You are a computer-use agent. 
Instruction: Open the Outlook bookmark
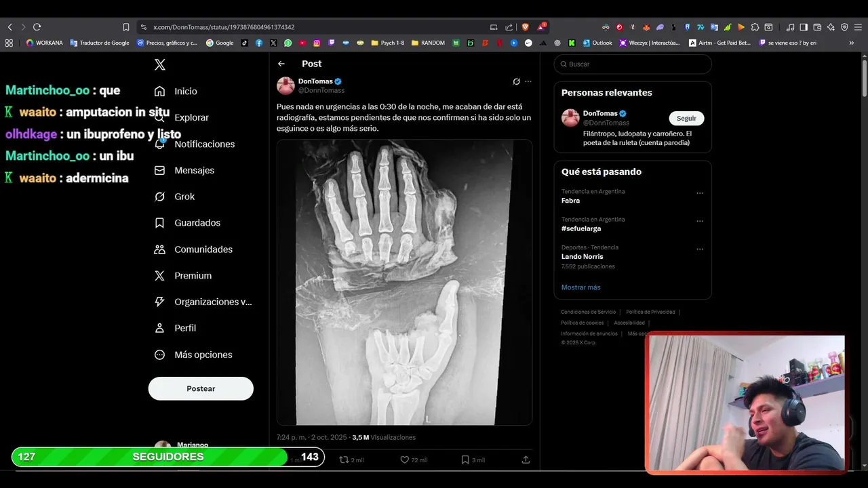pos(597,43)
